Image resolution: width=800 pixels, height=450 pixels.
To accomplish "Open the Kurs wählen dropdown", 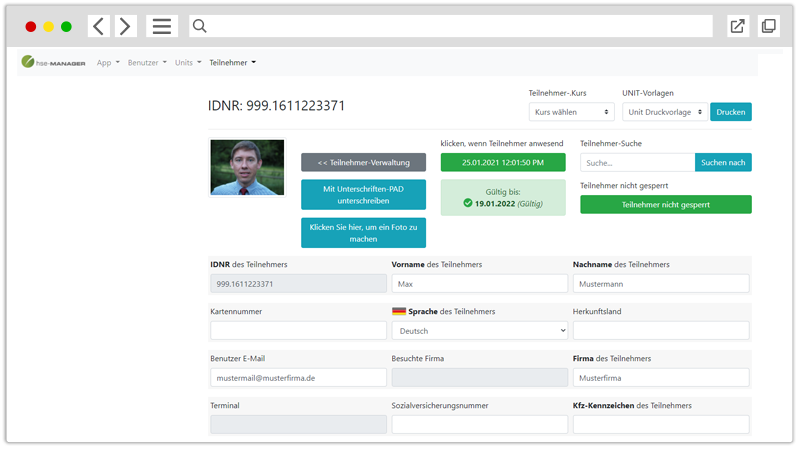I will 571,112.
